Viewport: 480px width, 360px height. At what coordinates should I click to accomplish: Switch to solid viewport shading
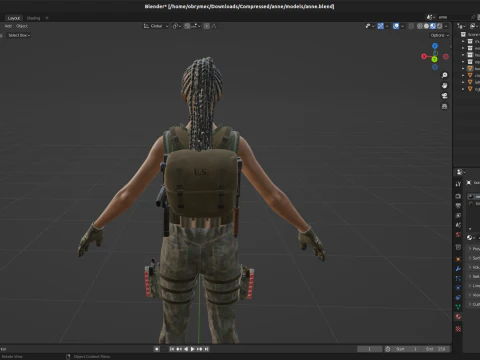426,26
